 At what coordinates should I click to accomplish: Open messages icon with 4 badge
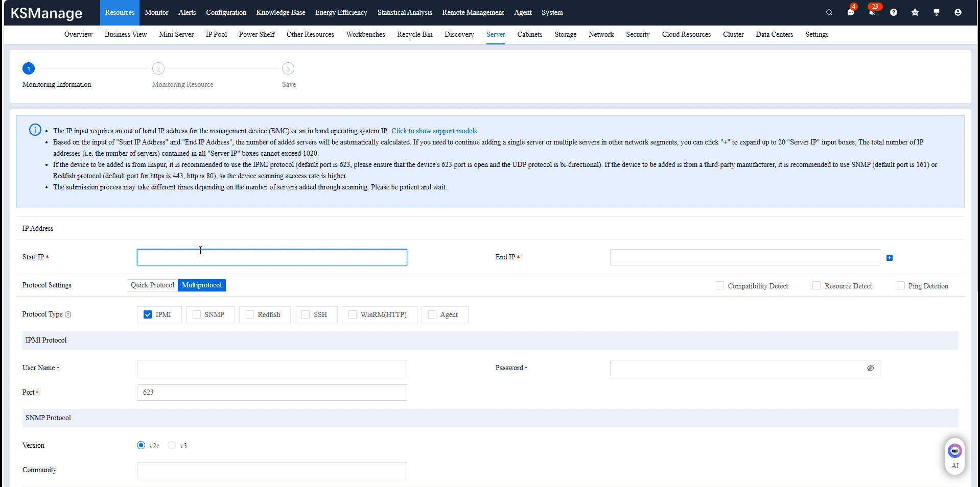[x=850, y=12]
